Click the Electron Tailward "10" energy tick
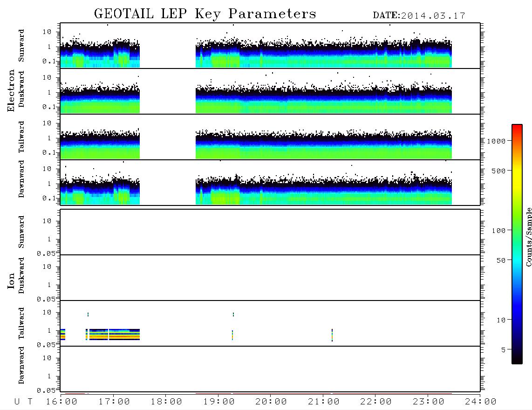This screenshot has height=410, width=532. [x=47, y=123]
